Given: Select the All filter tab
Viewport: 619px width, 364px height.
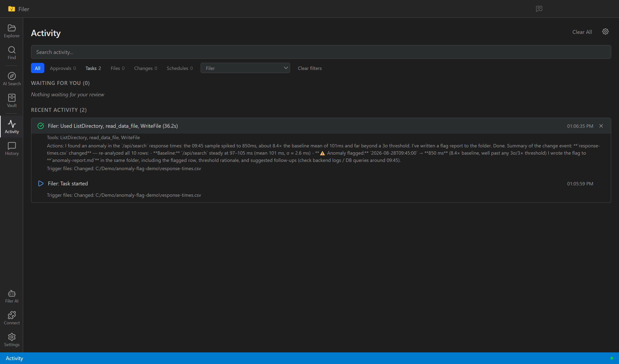Looking at the screenshot, I should point(38,68).
